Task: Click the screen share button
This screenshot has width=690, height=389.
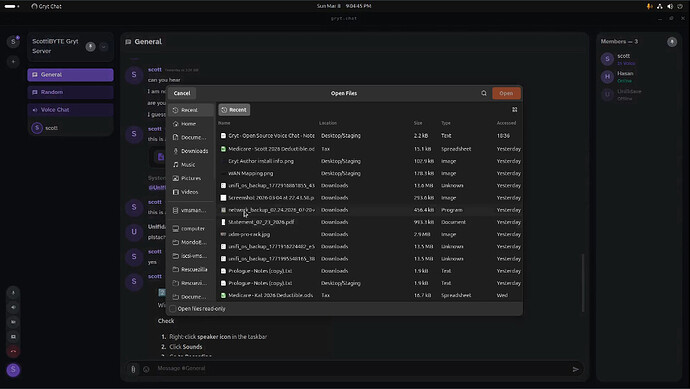Action: [13, 337]
